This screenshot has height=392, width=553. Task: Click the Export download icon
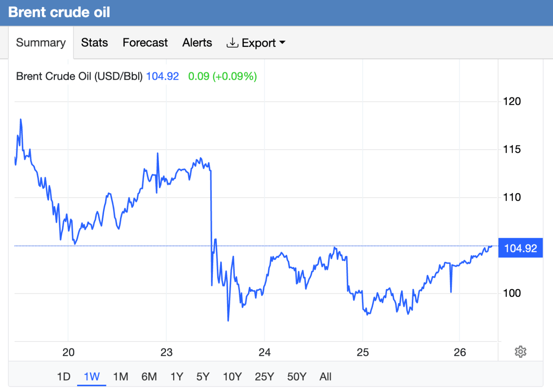[232, 43]
